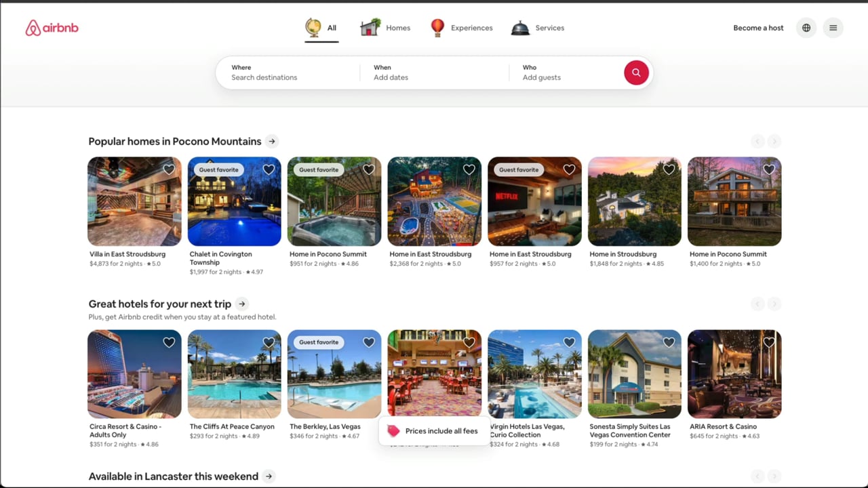
Task: Switch to the Services tab
Action: tap(538, 28)
